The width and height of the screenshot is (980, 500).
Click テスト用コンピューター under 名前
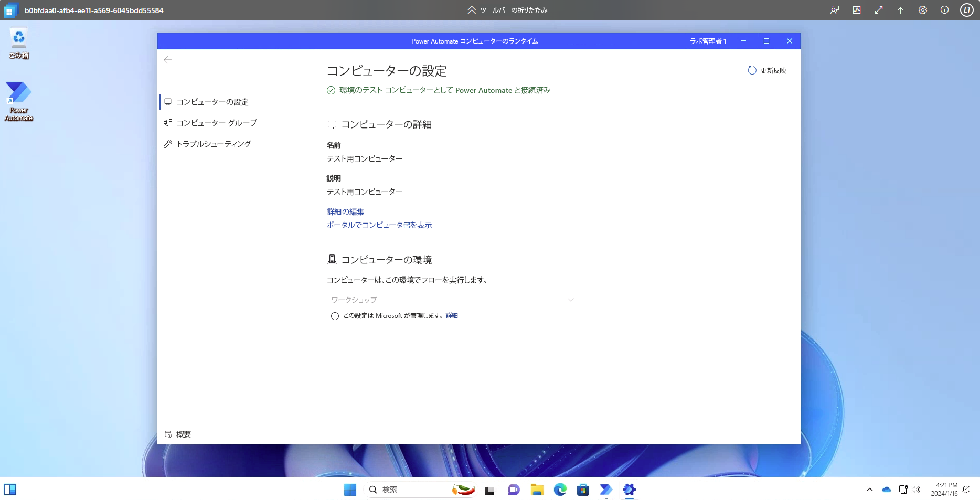click(365, 158)
